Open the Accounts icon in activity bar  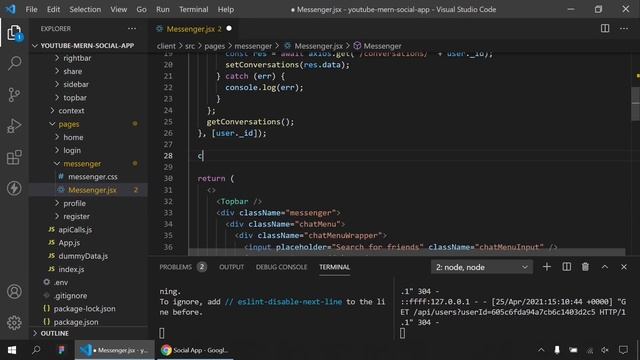(14, 291)
